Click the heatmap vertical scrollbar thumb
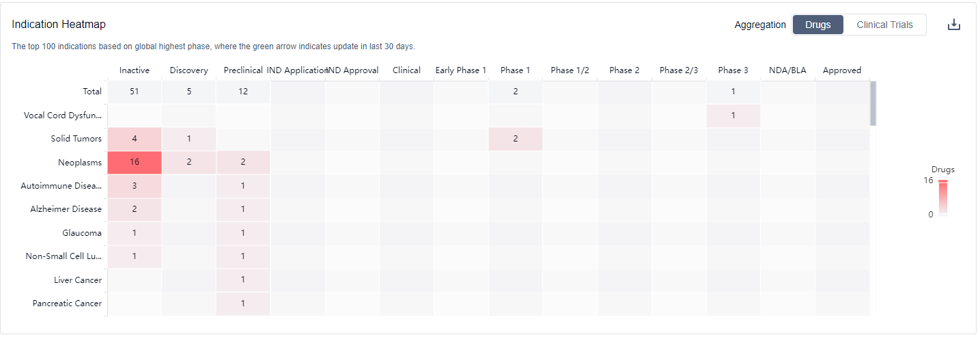Image resolution: width=980 pixels, height=337 pixels. point(873,103)
